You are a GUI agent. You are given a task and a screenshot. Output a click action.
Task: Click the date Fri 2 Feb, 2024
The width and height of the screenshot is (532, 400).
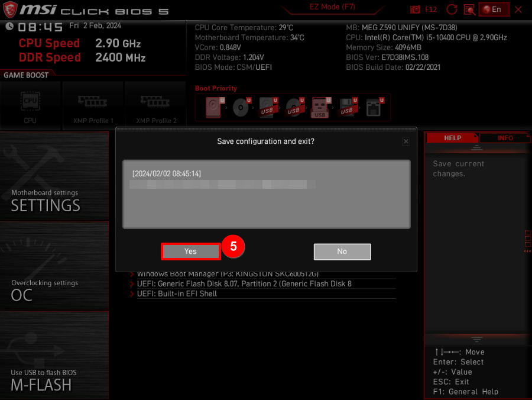(95, 26)
